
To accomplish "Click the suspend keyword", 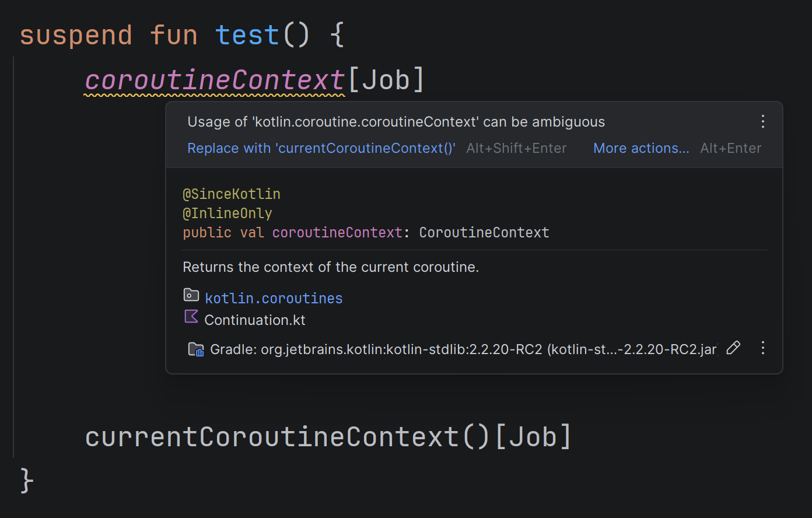I will coord(76,35).
